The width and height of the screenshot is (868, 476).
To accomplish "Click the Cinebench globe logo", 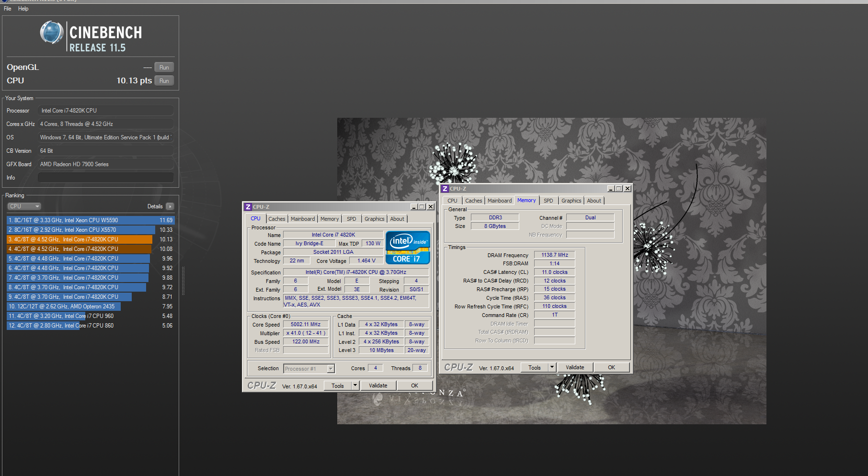I will click(x=52, y=33).
